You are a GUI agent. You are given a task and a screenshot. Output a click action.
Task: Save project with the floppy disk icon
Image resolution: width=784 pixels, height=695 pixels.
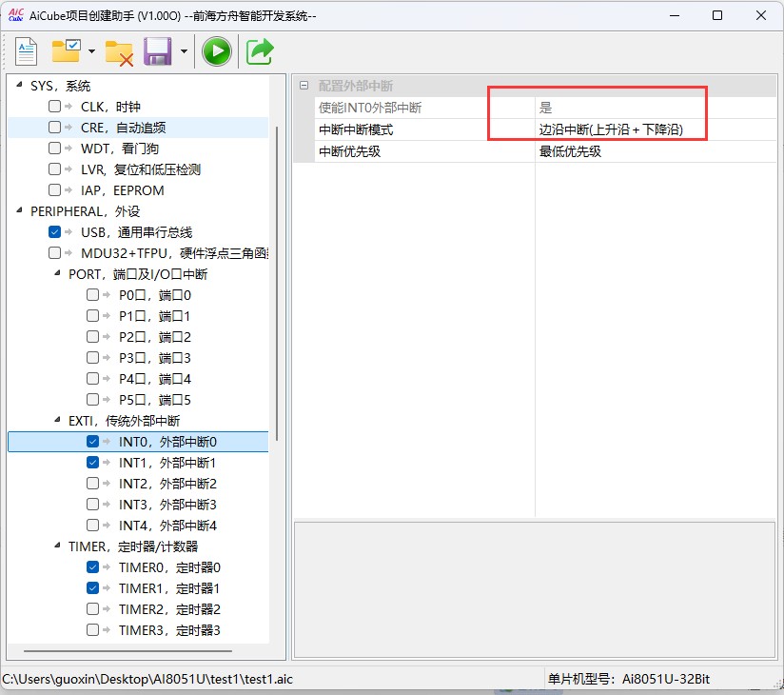[158, 51]
